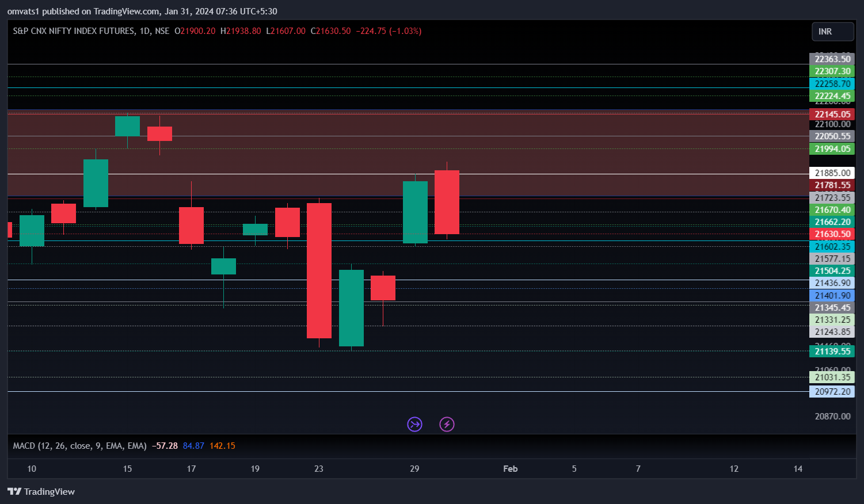
Task: Click the 22307.30 green price label
Action: (832, 71)
